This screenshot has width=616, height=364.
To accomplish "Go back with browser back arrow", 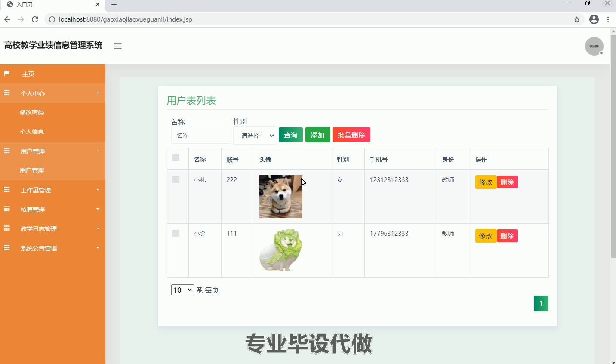I will [x=7, y=19].
